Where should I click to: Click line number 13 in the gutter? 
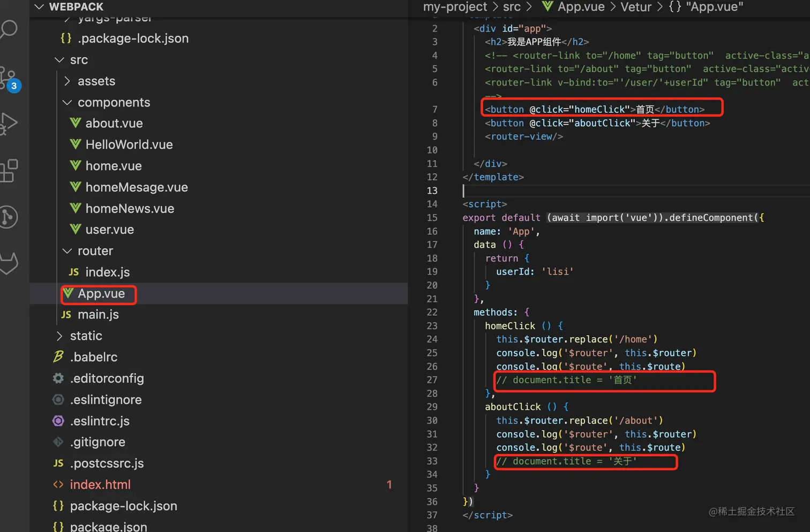(x=432, y=191)
